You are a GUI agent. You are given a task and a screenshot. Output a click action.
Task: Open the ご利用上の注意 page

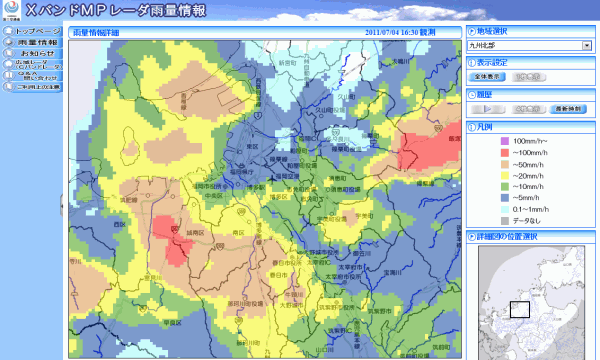tap(32, 87)
